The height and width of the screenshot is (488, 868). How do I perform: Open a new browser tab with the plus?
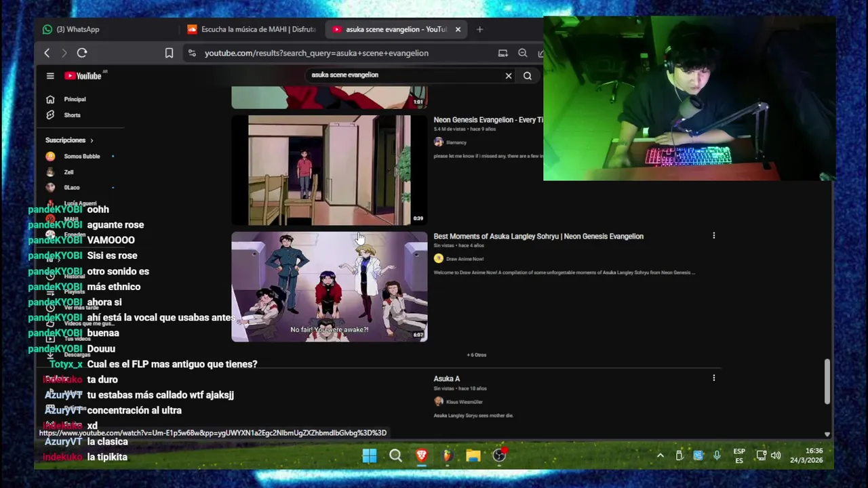[479, 29]
